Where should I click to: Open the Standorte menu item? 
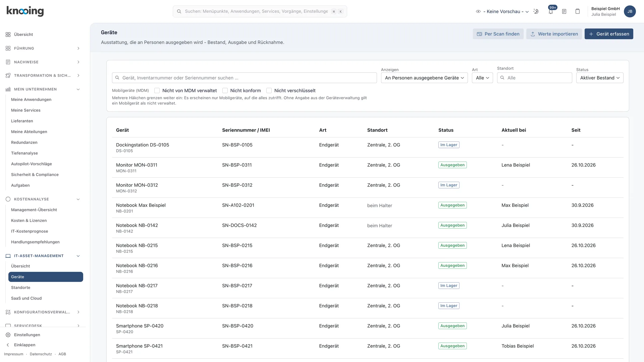point(20,288)
